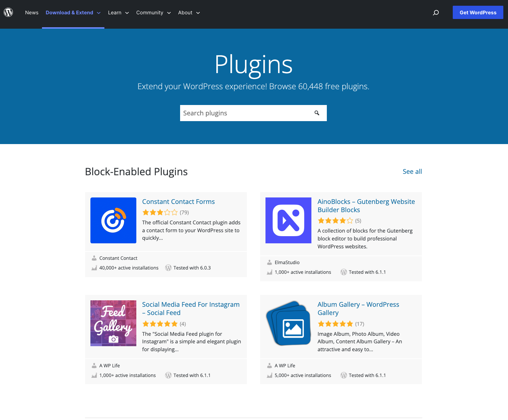Open AinoBlocks plugin icon
This screenshot has height=420, width=508.
click(288, 220)
